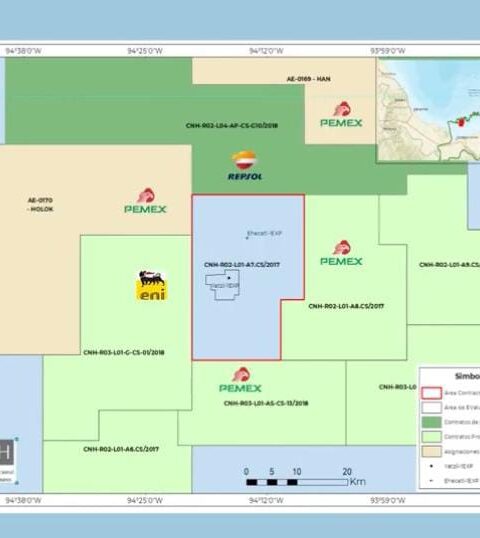
Task: Click the 'AE-0170 - HOLOK' label
Action: point(40,204)
